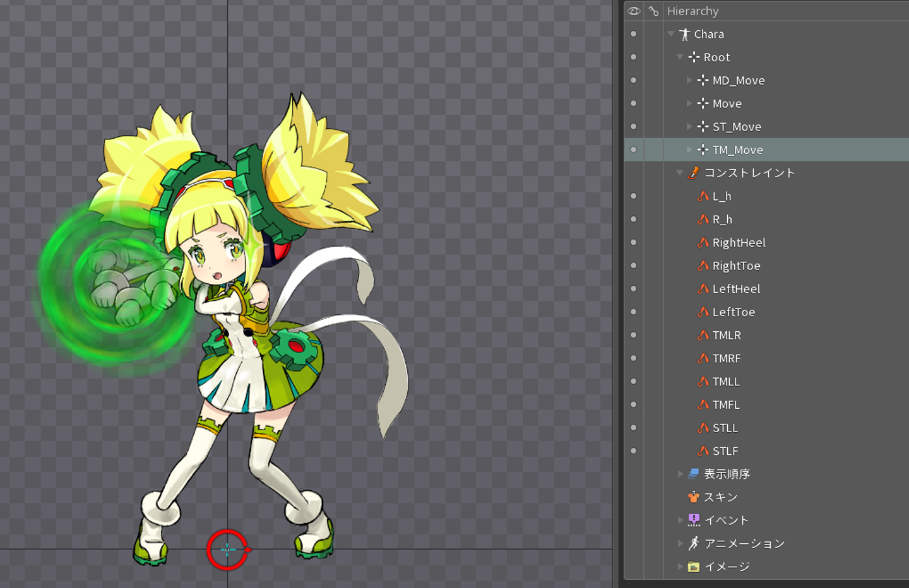Click the images (イメージ) folder icon
Screen dimensions: 909x588
694,567
